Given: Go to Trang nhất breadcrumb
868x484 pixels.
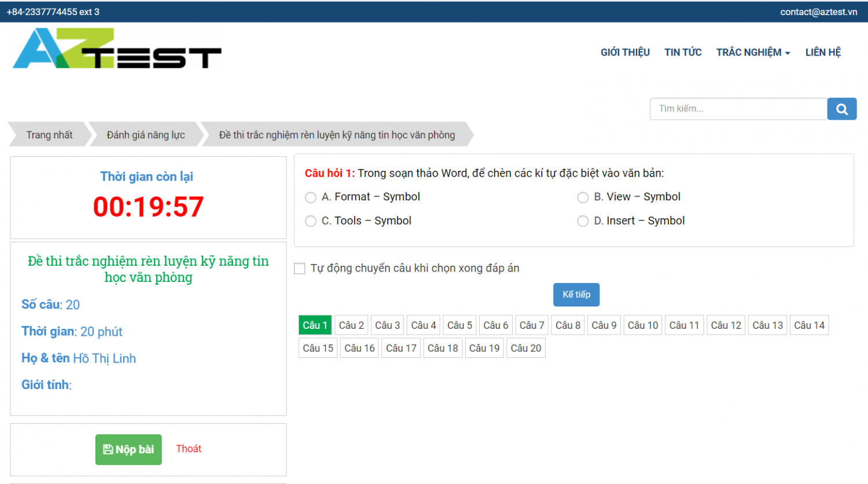Looking at the screenshot, I should pyautogui.click(x=49, y=135).
